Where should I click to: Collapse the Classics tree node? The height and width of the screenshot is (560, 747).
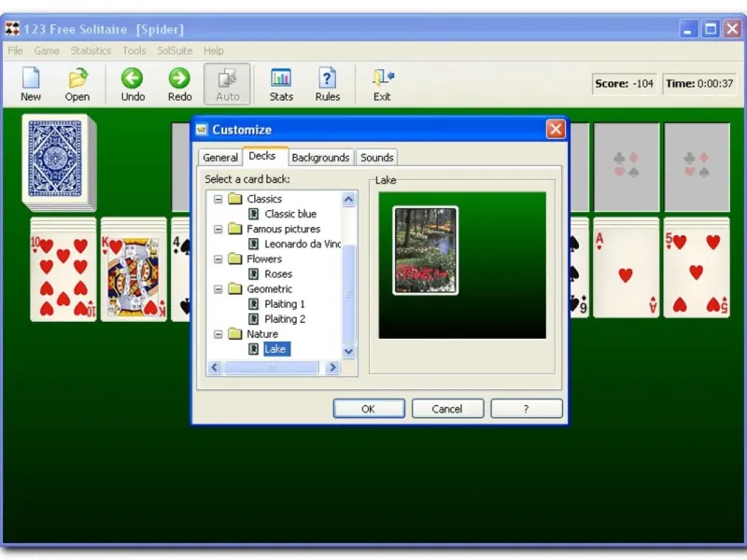218,199
